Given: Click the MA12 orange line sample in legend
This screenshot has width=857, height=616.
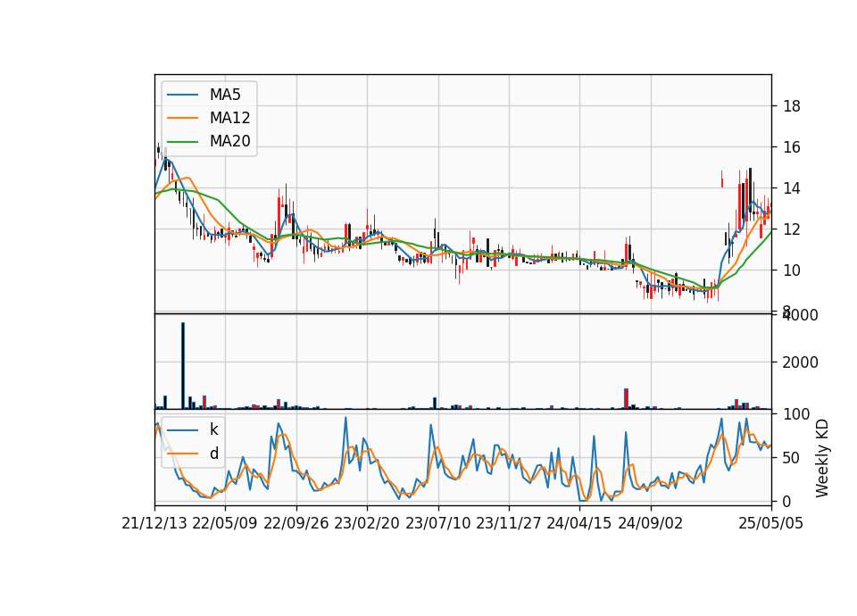Looking at the screenshot, I should pos(182,118).
